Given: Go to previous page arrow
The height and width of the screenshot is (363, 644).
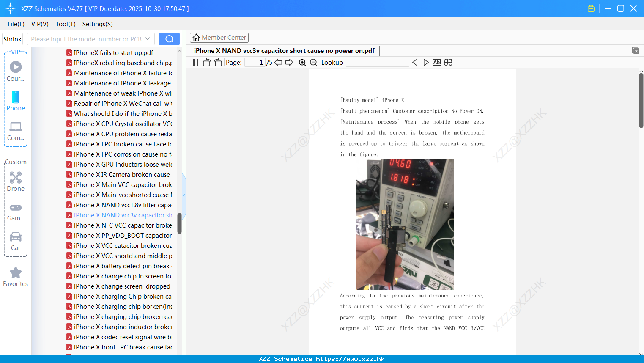Looking at the screenshot, I should click(278, 62).
